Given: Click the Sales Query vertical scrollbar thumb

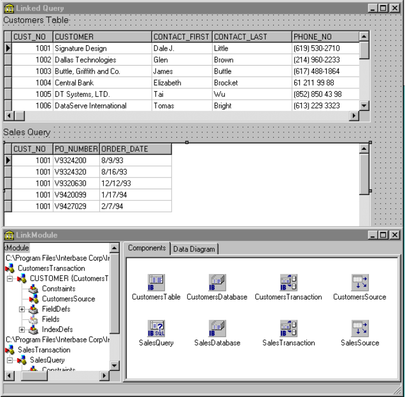Looking at the screenshot, I should click(x=364, y=174).
